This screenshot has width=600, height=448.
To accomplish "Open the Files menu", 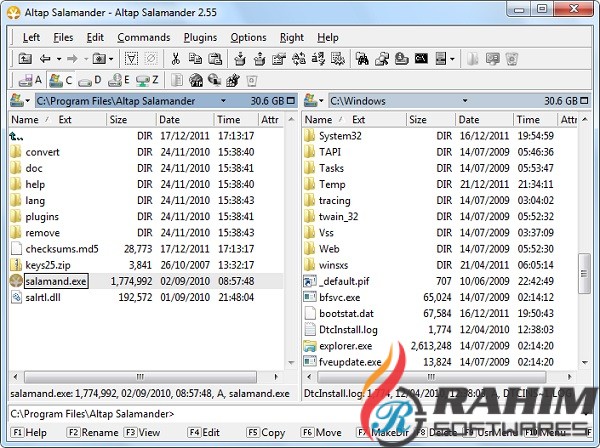I will 63,37.
